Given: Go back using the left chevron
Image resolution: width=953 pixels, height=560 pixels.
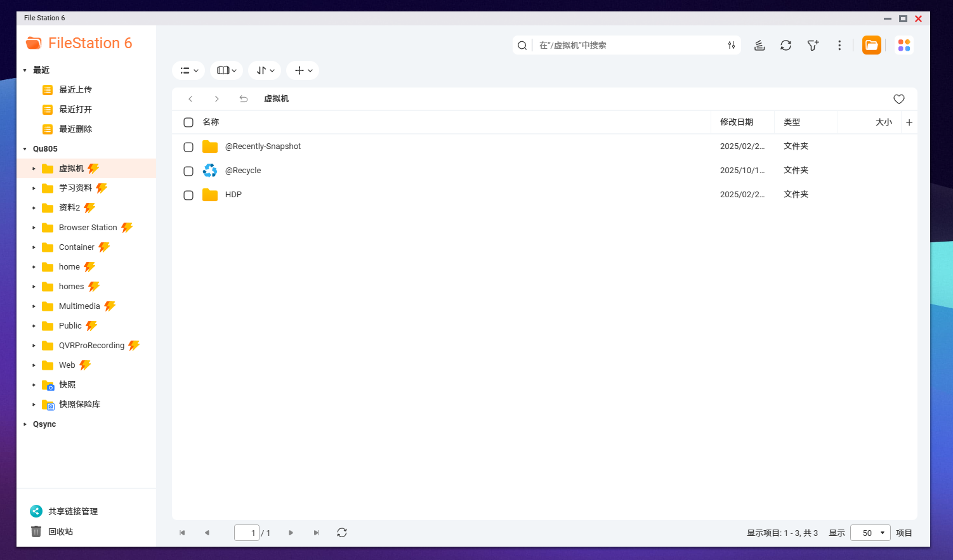Looking at the screenshot, I should coord(190,99).
